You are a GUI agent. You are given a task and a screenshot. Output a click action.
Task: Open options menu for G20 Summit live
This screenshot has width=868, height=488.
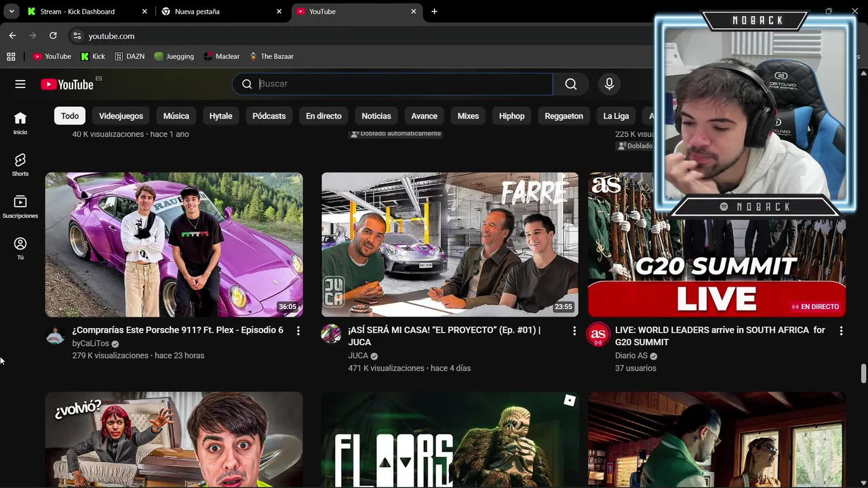[841, 331]
